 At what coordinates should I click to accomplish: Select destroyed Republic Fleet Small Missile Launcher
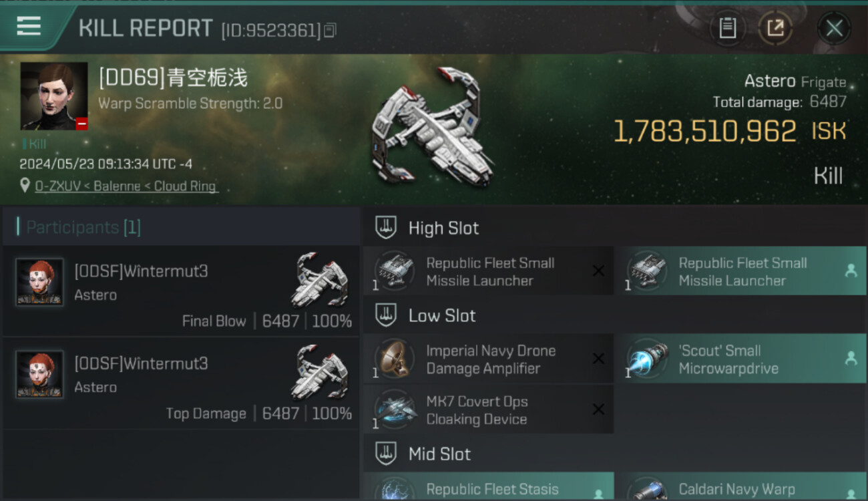pyautogui.click(x=488, y=271)
